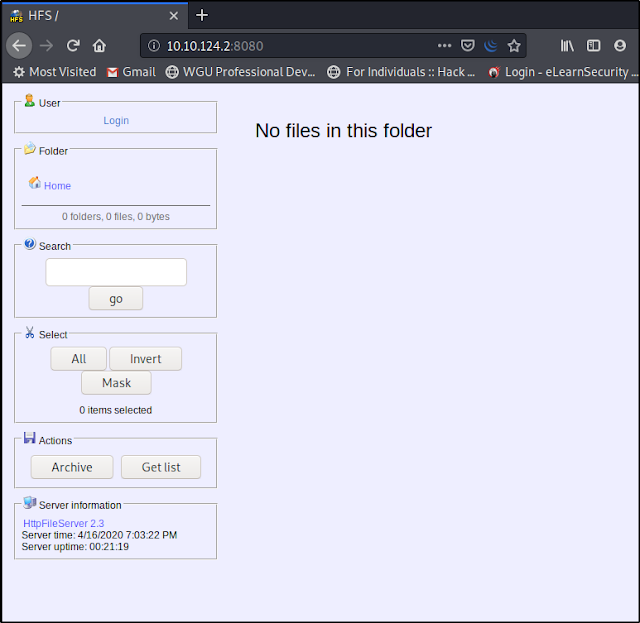Open the For Individuals :: Hack bookmark
Image resolution: width=640 pixels, height=623 pixels.
pos(401,72)
